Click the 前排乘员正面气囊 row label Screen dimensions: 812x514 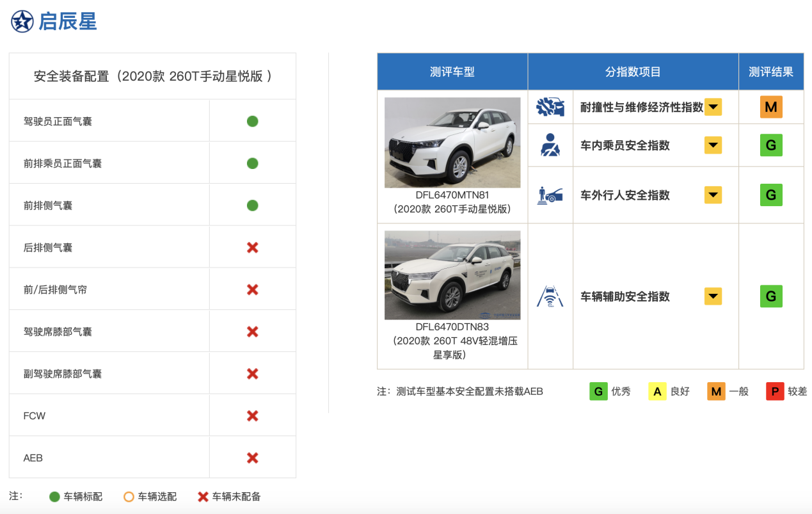63,163
